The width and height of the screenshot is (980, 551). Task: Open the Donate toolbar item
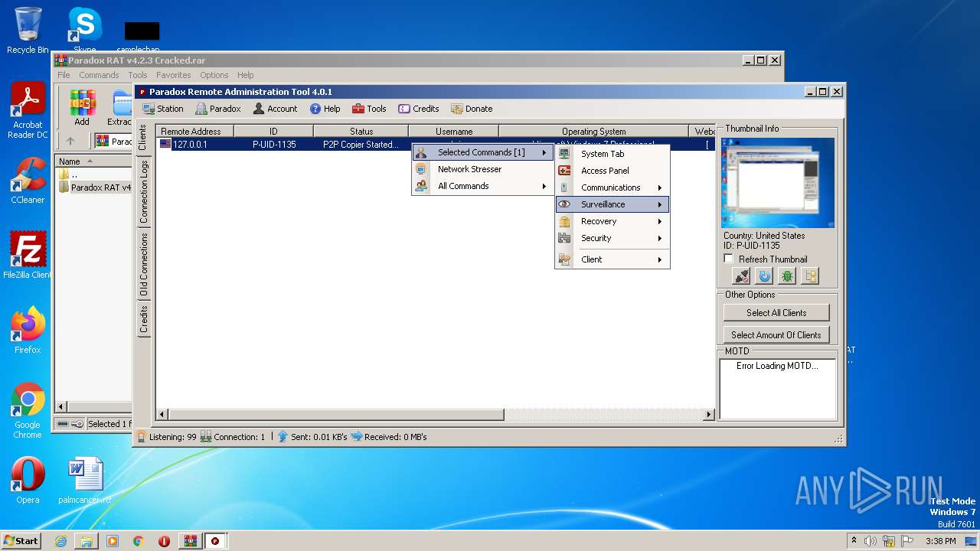pyautogui.click(x=472, y=109)
